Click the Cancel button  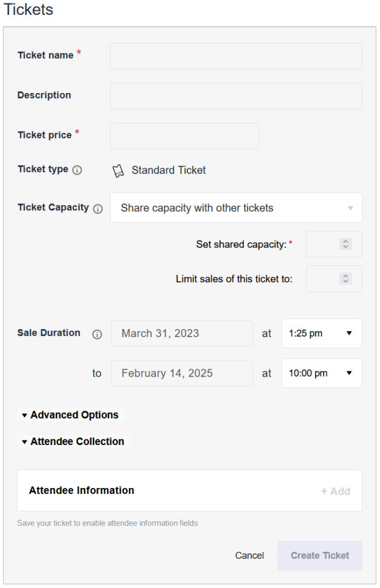[249, 555]
